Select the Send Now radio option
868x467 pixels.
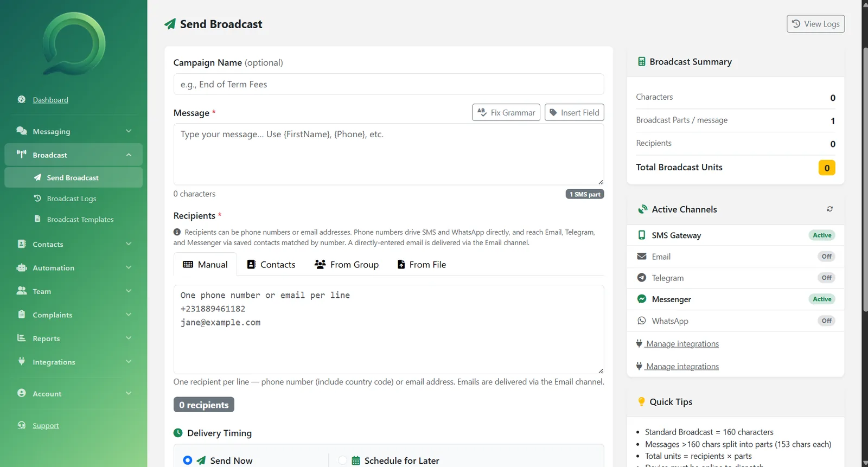click(x=188, y=460)
